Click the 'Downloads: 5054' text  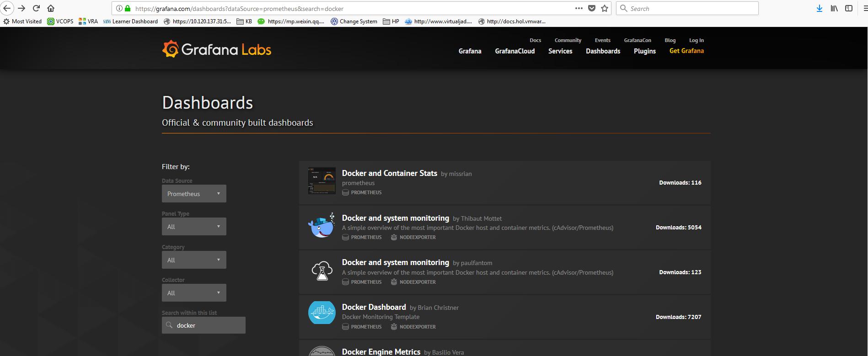[x=679, y=227]
